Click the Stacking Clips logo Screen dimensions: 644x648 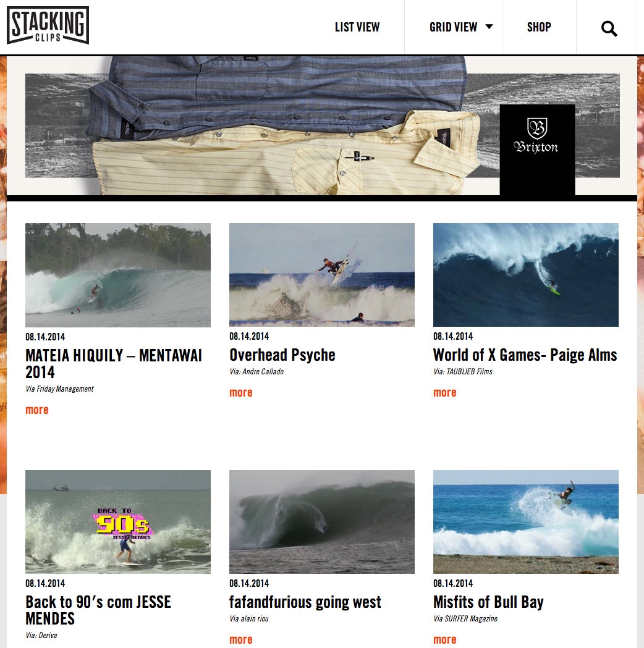click(x=48, y=25)
